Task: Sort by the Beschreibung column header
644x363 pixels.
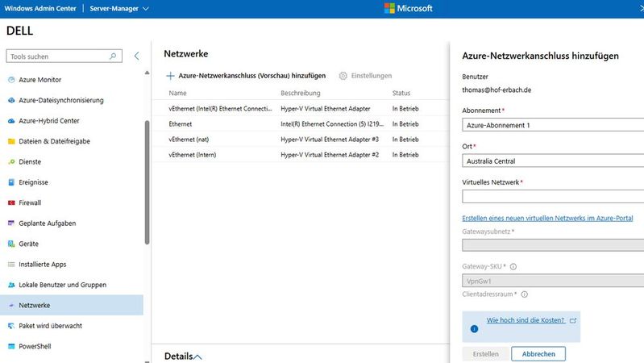Action: point(300,94)
